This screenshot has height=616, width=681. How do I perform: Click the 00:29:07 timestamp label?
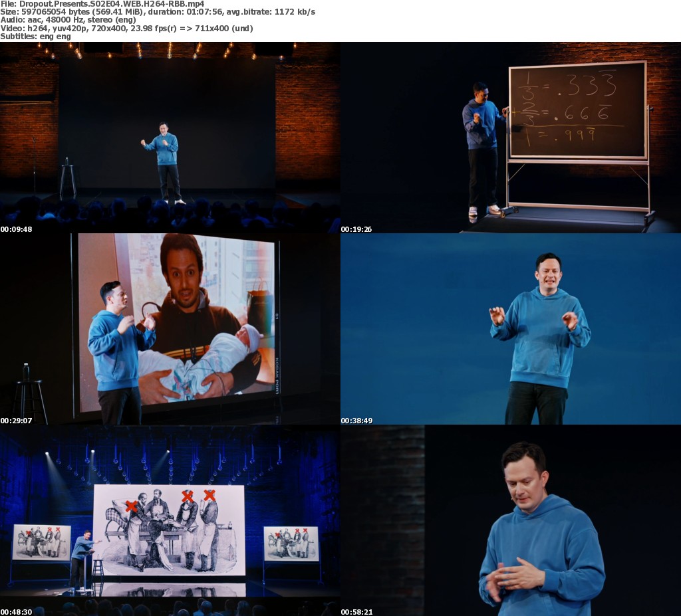17,421
